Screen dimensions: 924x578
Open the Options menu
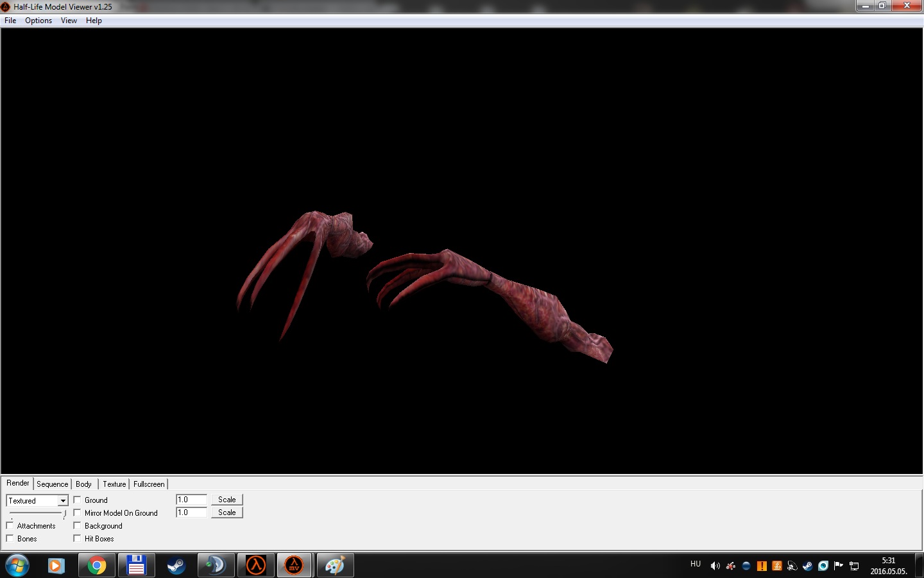tap(38, 21)
